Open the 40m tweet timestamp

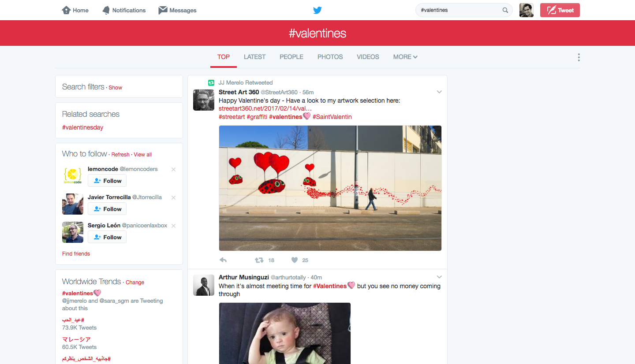coord(317,277)
